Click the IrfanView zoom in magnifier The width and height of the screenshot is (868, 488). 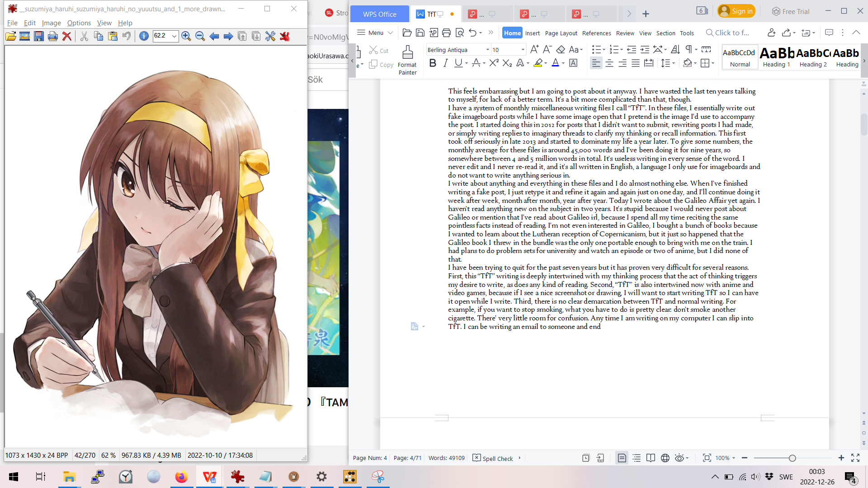tap(186, 36)
